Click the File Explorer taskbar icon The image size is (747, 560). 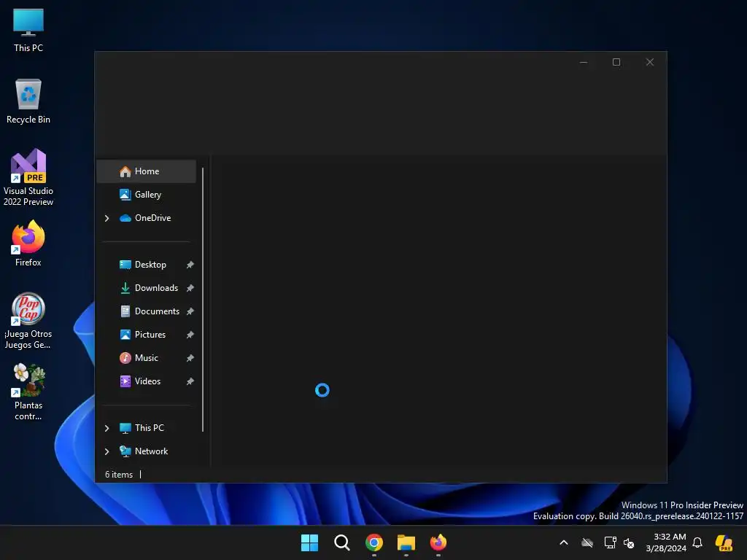(x=406, y=542)
